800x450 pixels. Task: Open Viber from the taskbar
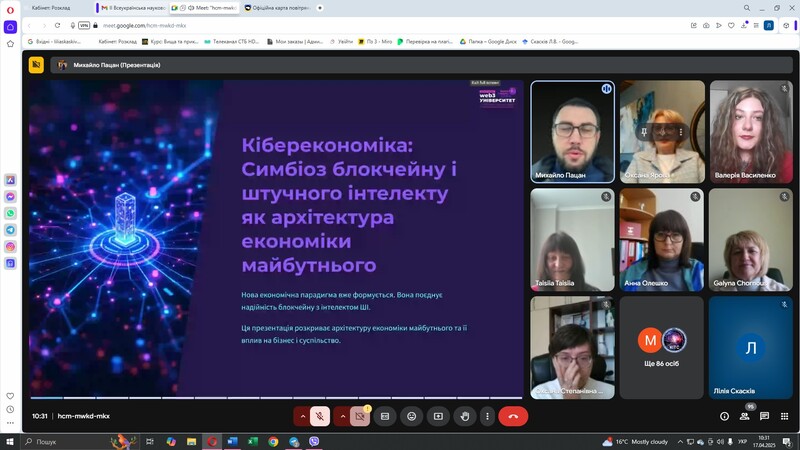314,442
